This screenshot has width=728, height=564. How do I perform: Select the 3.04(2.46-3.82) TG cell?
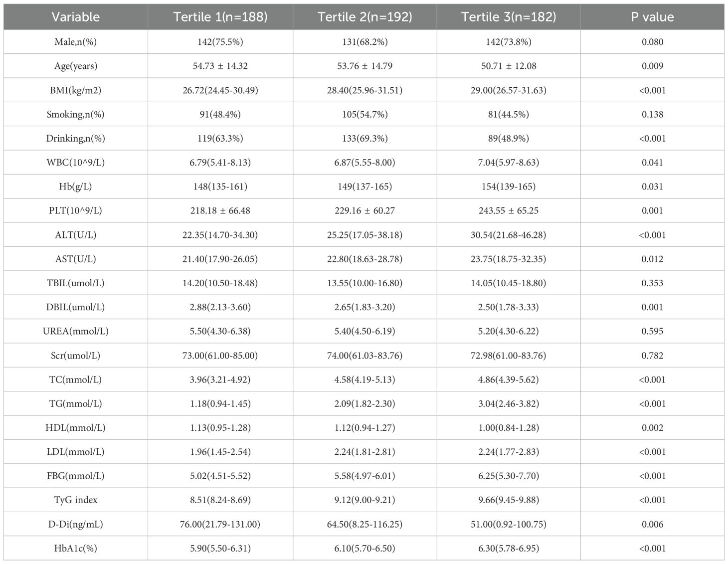point(509,403)
